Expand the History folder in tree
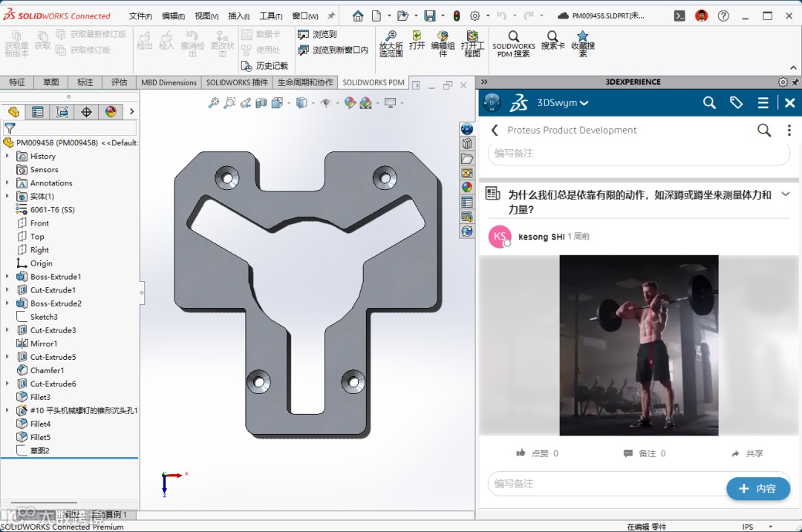802x532 pixels. [x=7, y=157]
